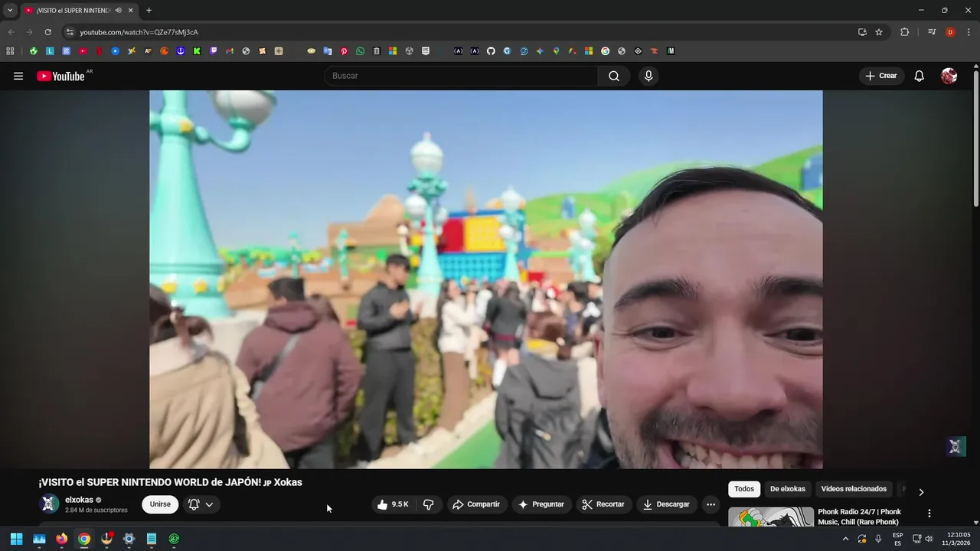Open the Pinterest bookmark
980x551 pixels.
344,51
